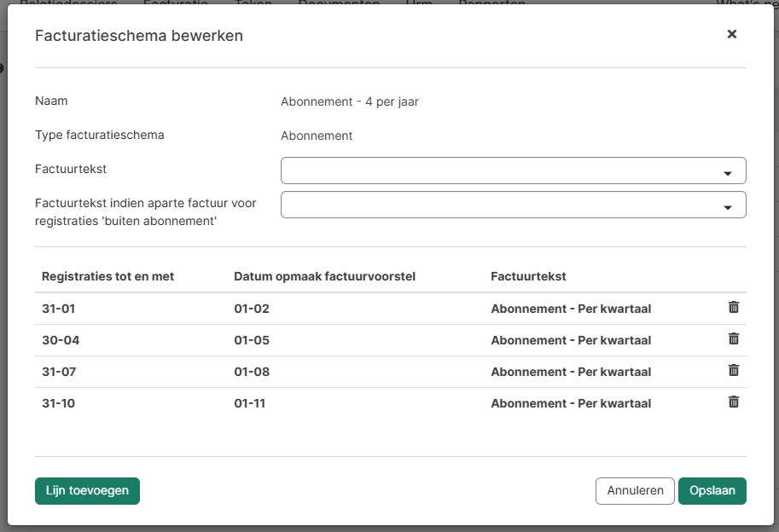
Task: Delete the 31-01 row with trash icon
Action: (x=733, y=308)
